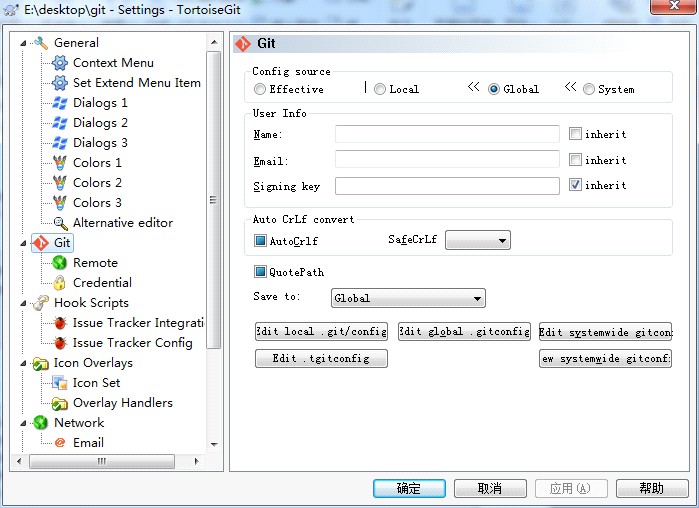This screenshot has height=508, width=699.
Task: Click the tree horizontal scrollbar thumb
Action: pyautogui.click(x=102, y=461)
